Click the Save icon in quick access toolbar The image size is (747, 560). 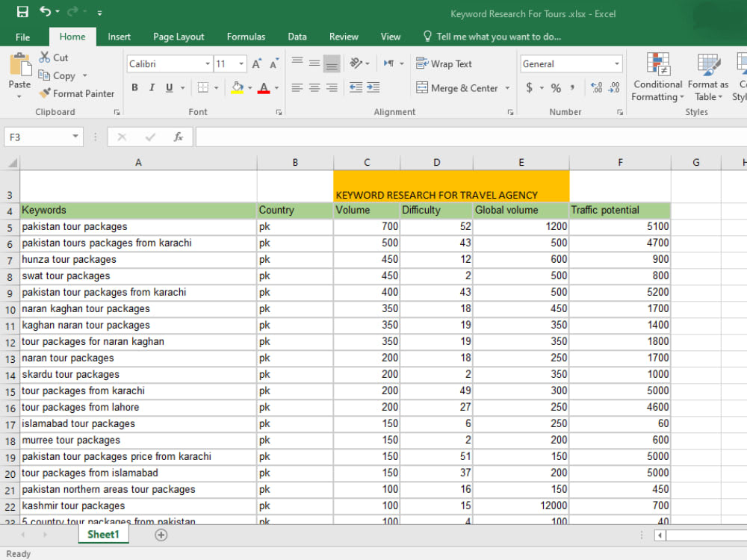pyautogui.click(x=22, y=12)
